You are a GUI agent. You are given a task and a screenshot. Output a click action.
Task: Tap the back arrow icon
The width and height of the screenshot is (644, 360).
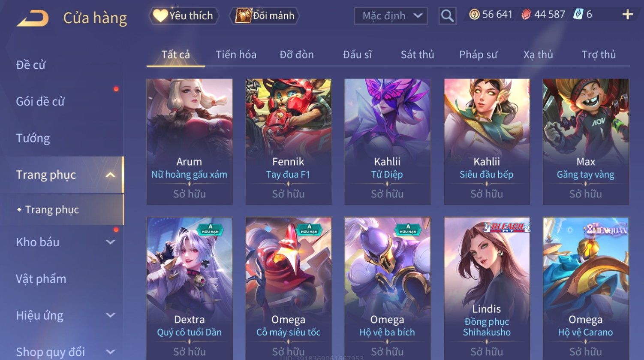coord(33,18)
